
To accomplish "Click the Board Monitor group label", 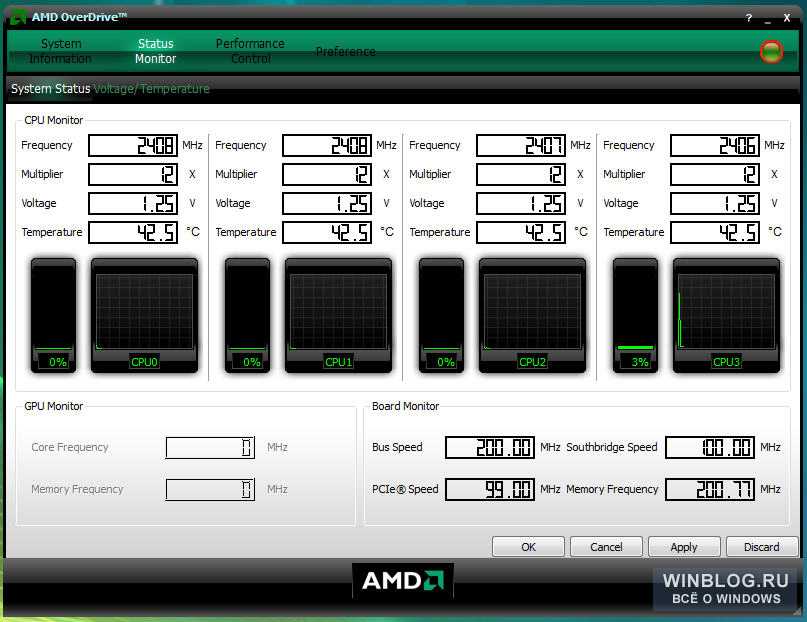I will (x=406, y=406).
